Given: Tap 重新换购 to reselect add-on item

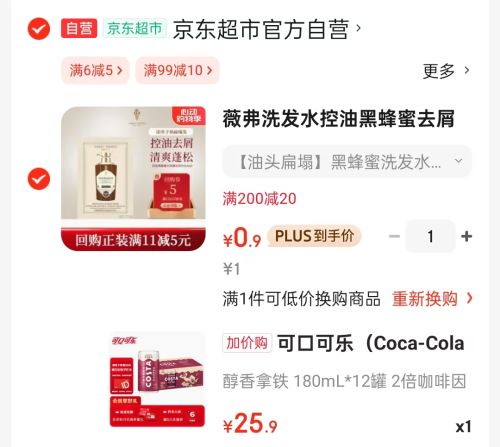Looking at the screenshot, I should click(432, 298).
